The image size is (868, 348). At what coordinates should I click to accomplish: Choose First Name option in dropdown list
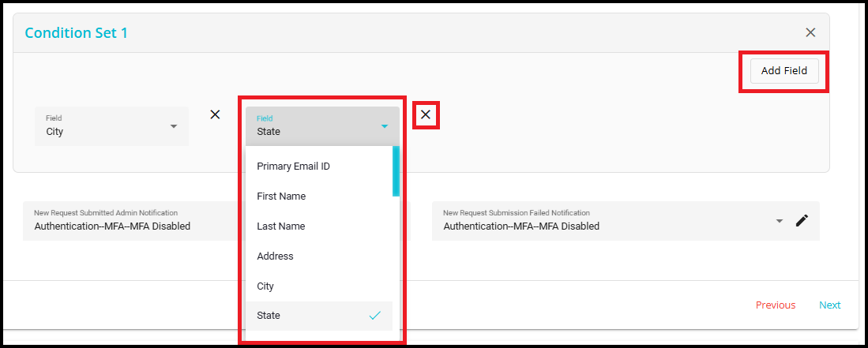(x=281, y=196)
